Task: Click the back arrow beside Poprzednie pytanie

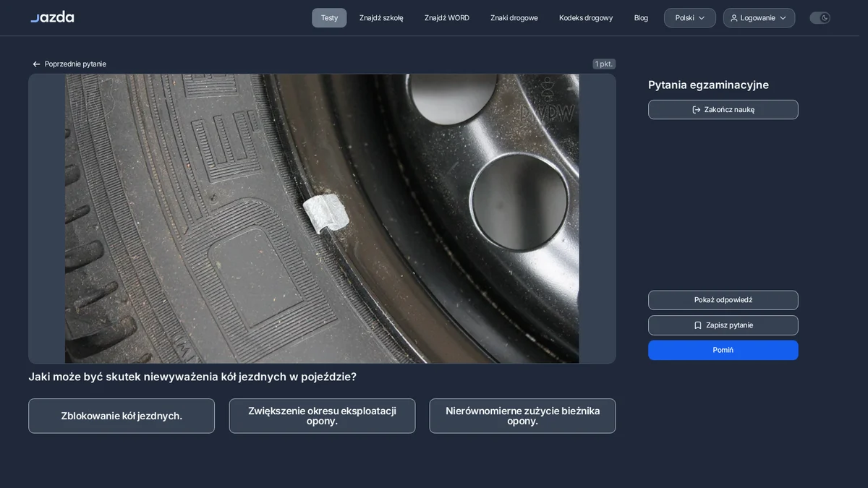Action: pos(36,64)
